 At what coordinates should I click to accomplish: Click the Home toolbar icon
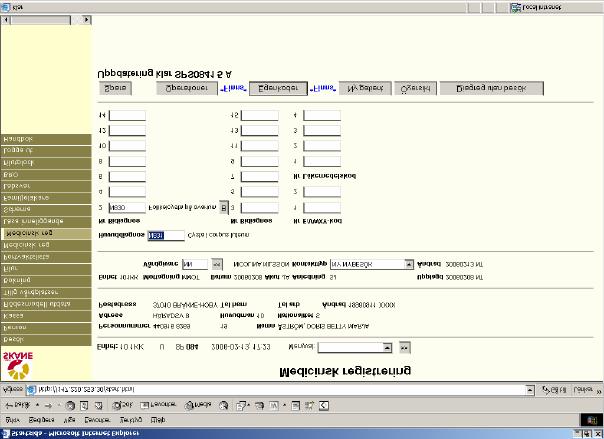click(99, 405)
